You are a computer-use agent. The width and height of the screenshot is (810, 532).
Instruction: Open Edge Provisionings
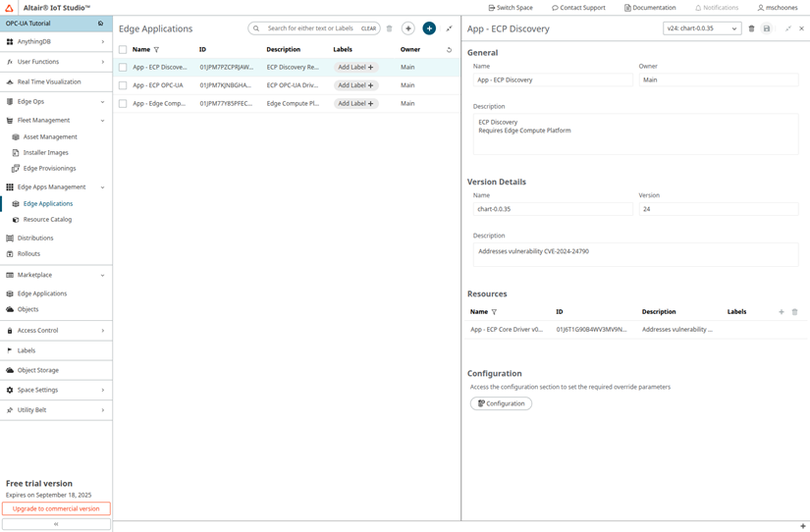[x=49, y=169]
